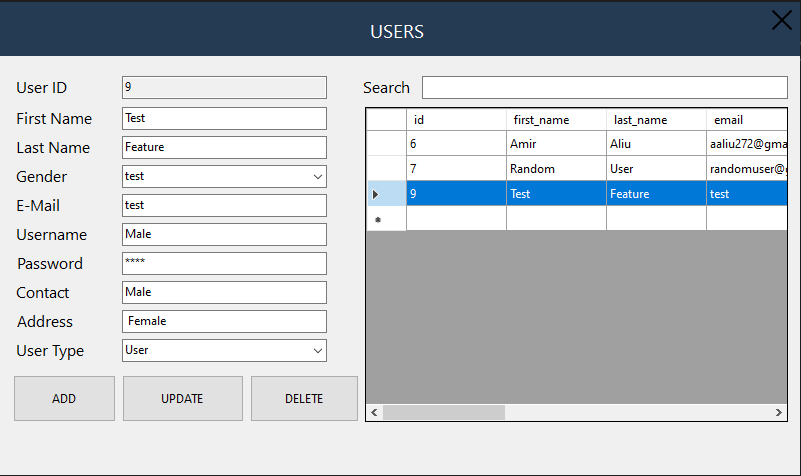This screenshot has width=801, height=476.
Task: Click the DELETE button
Action: pos(304,398)
